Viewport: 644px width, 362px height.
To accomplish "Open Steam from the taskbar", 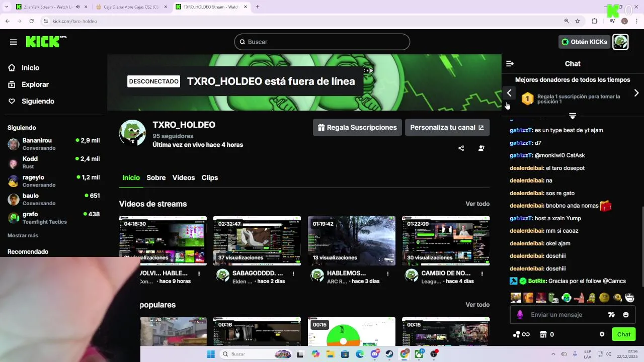I will 389,354.
